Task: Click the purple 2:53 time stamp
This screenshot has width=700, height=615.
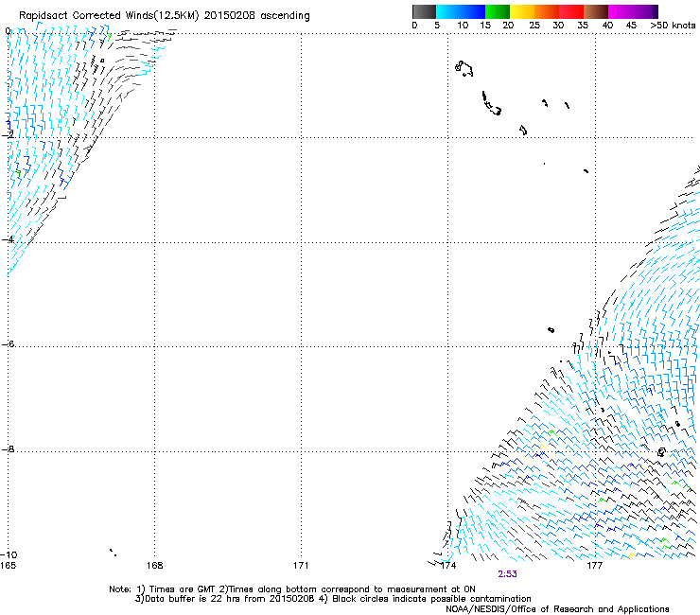Action: point(508,574)
